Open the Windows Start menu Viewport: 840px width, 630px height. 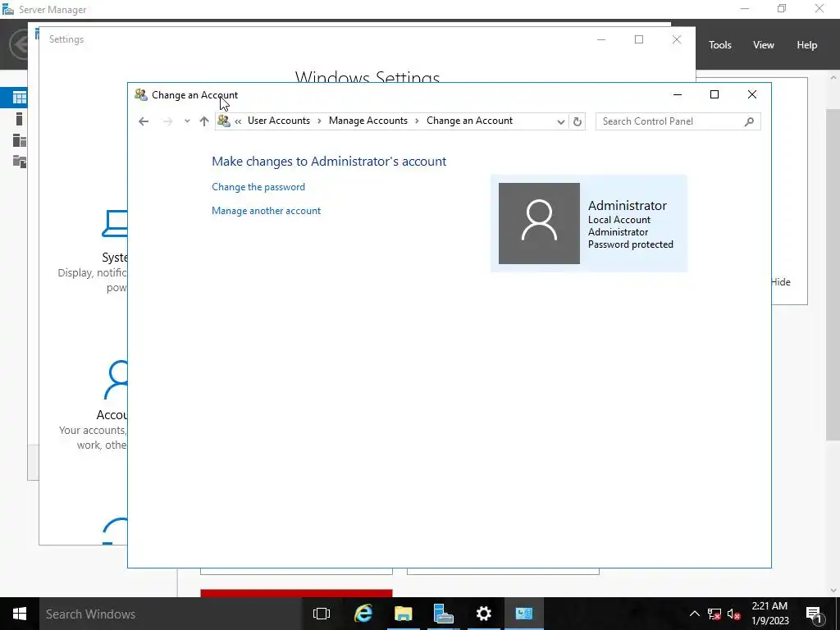click(x=20, y=614)
